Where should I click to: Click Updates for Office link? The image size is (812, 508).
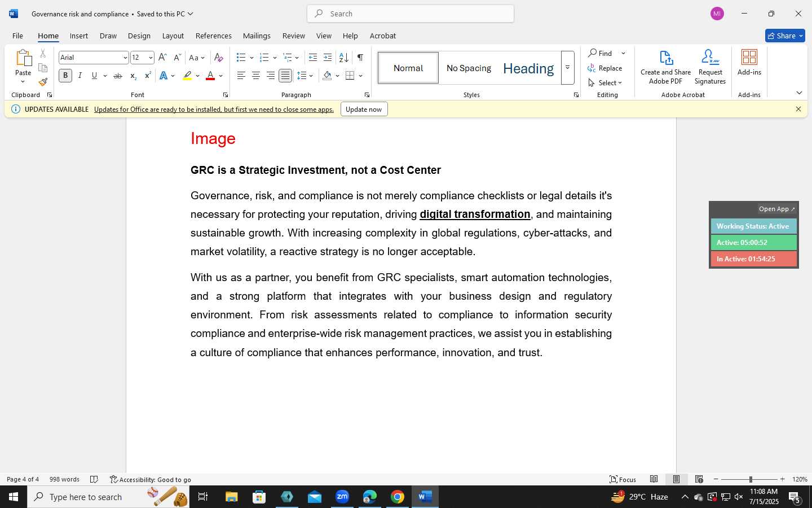pos(214,109)
